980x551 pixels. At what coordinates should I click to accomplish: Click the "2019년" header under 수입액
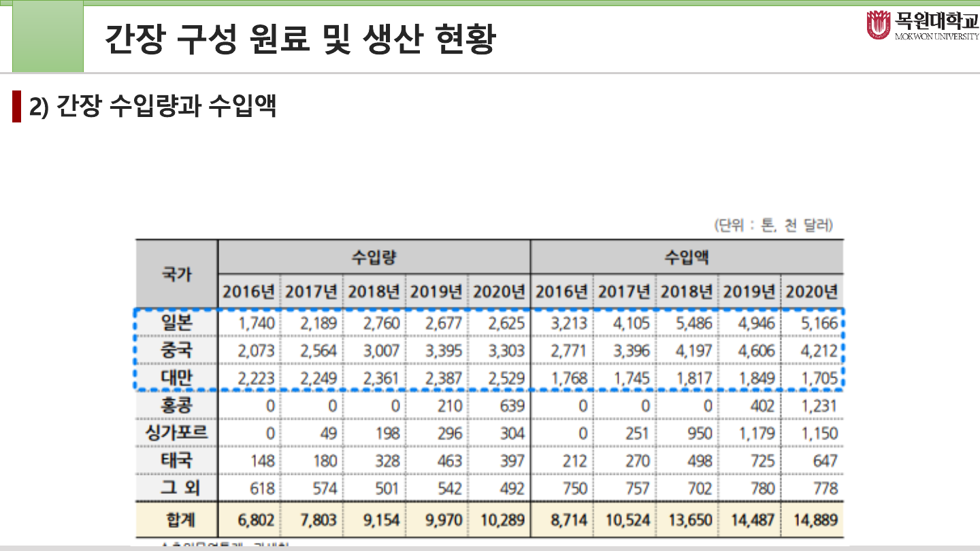pyautogui.click(x=749, y=292)
